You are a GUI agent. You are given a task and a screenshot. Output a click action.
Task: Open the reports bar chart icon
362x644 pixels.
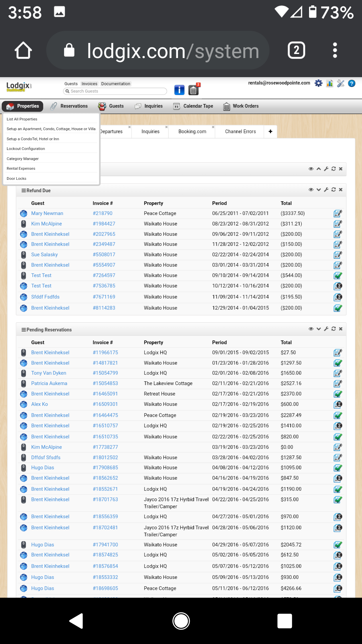pos(329,83)
